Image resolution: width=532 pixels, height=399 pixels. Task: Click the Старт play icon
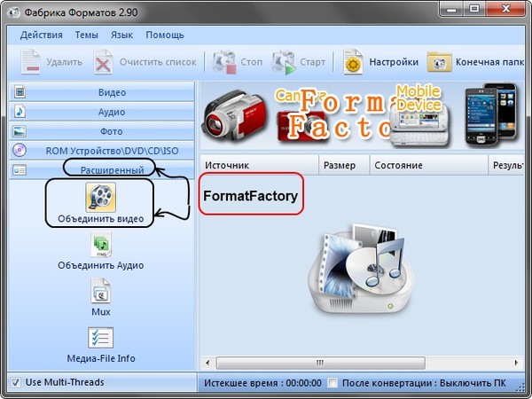click(284, 62)
